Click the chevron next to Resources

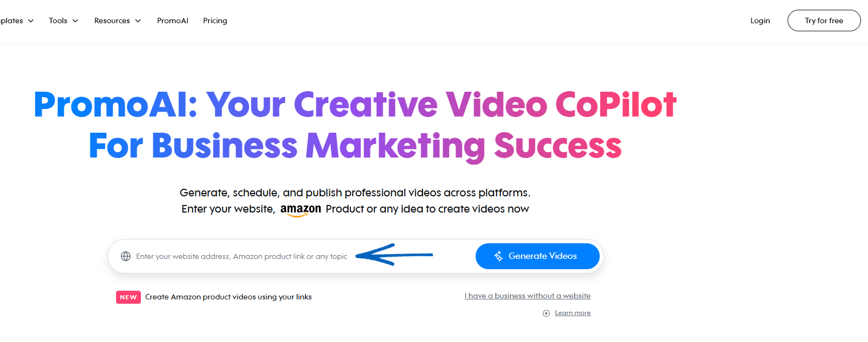tap(138, 21)
